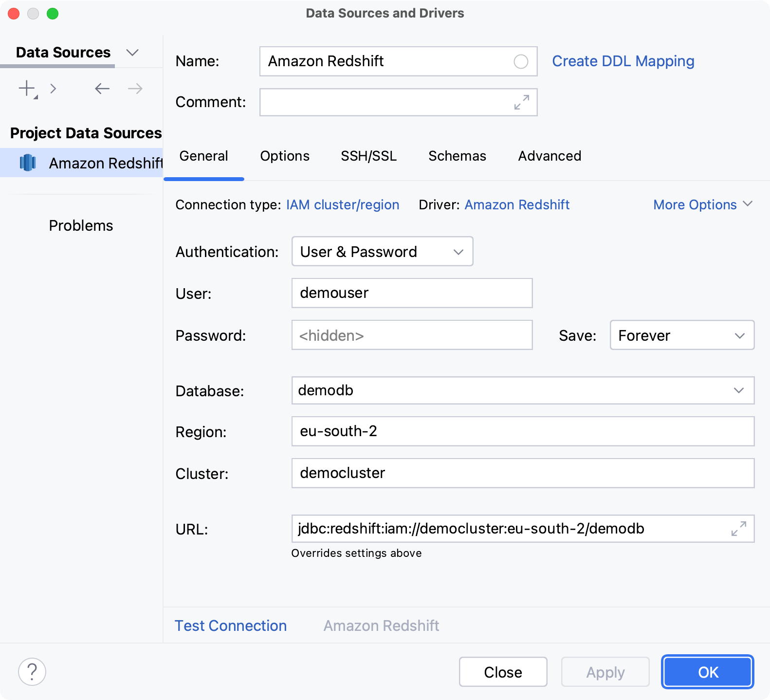Click into the Region input field
This screenshot has height=700, width=770.
coord(523,431)
